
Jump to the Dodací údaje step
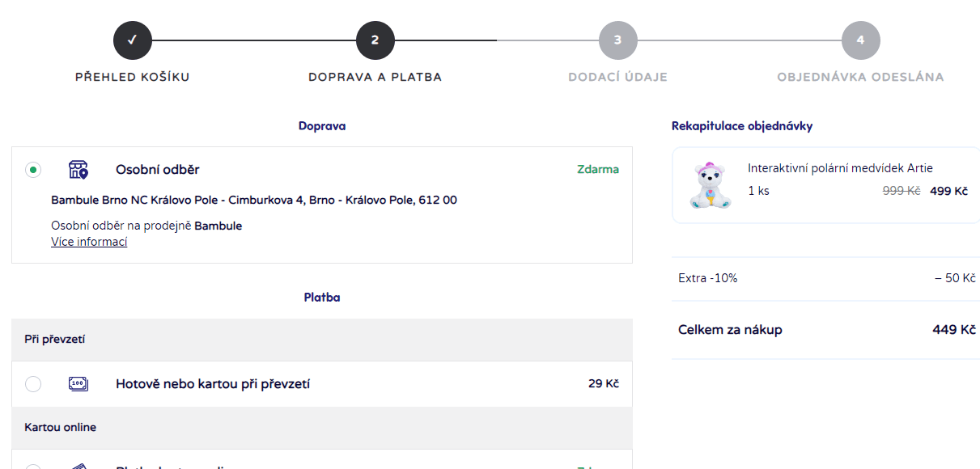[618, 78]
